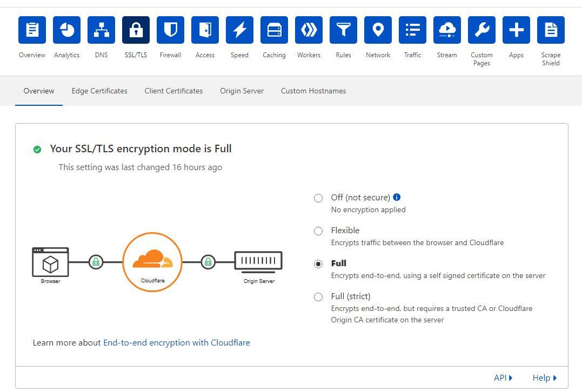
Task: Open the Scrape Shield document icon
Action: (x=551, y=30)
